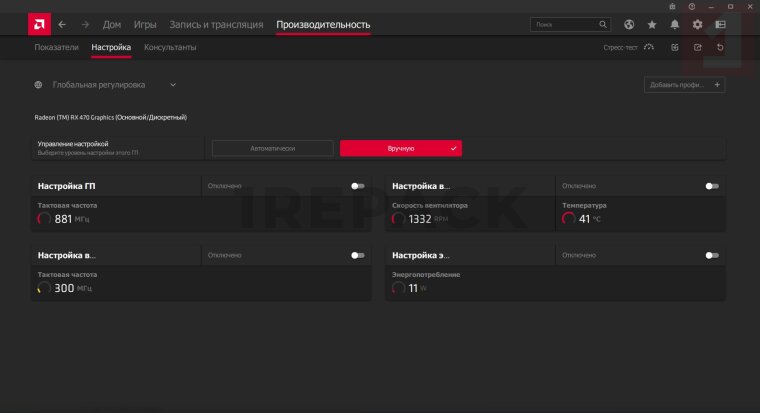Open the web browser globe icon
This screenshot has width=760, height=413.
coord(629,24)
